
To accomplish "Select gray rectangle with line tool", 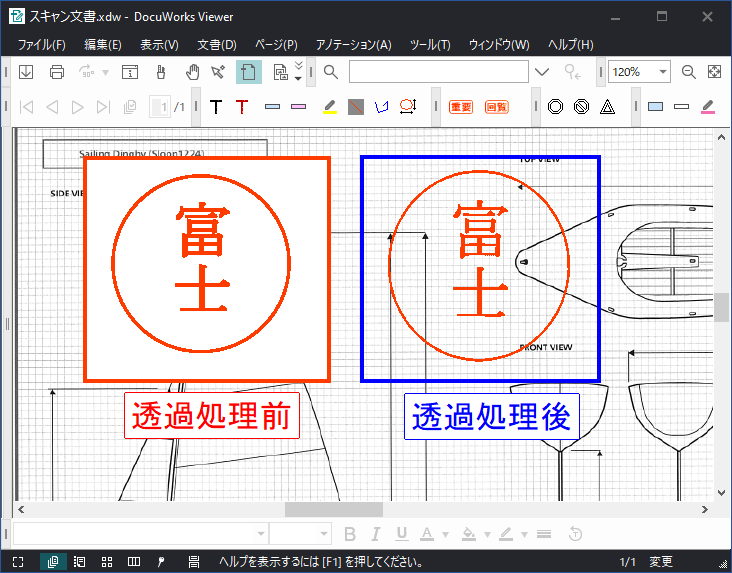I will click(x=356, y=107).
